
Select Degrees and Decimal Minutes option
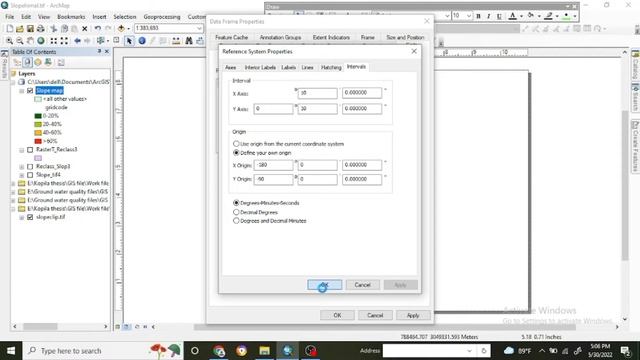236,221
